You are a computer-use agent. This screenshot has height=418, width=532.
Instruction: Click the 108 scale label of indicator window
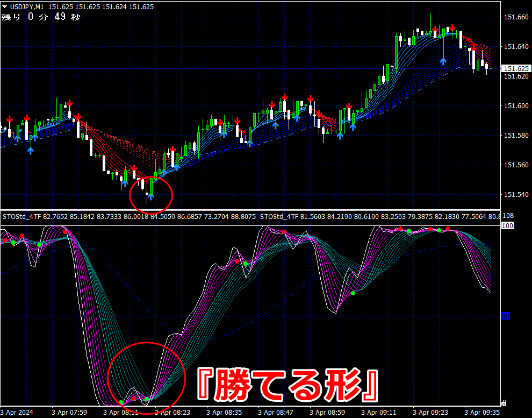click(x=508, y=216)
